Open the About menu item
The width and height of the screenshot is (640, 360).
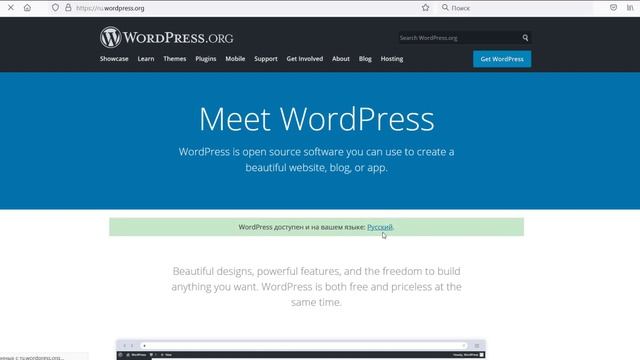point(341,59)
